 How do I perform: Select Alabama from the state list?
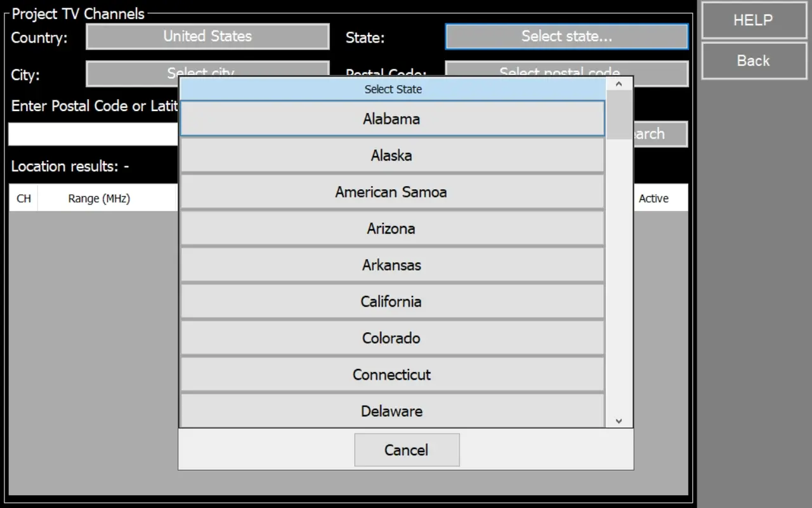[392, 119]
